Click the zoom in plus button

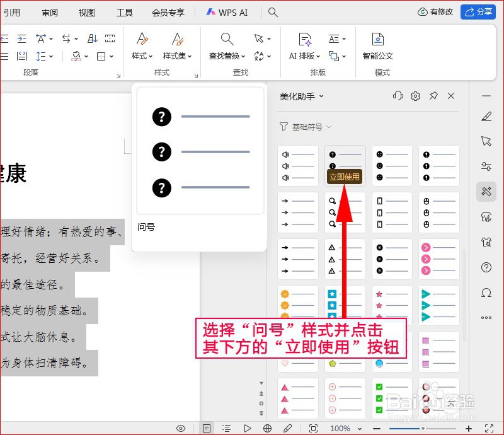coord(469,428)
